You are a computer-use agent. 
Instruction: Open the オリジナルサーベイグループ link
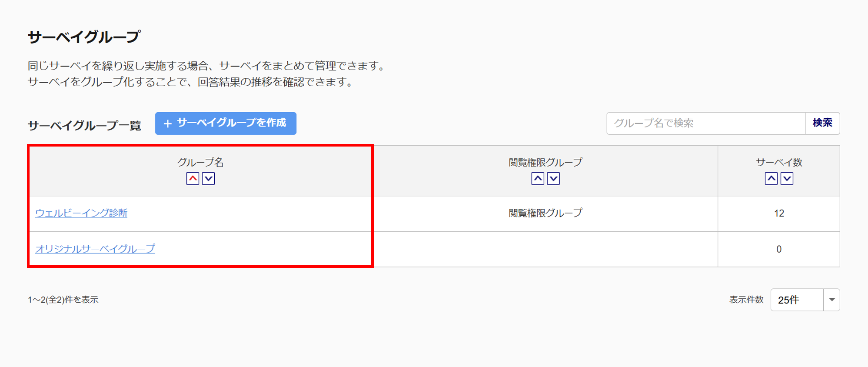[95, 249]
